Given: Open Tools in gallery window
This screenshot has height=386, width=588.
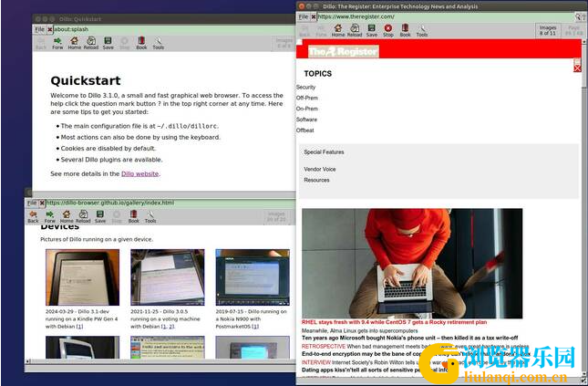Looking at the screenshot, I should tap(150, 214).
